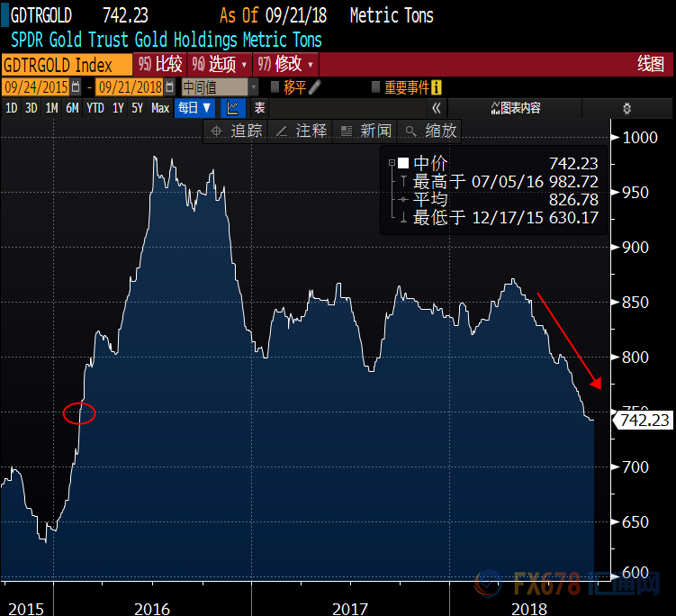Image resolution: width=676 pixels, height=616 pixels.
Task: Open calendar picker for start date 09/24/2015
Action: pos(76,87)
